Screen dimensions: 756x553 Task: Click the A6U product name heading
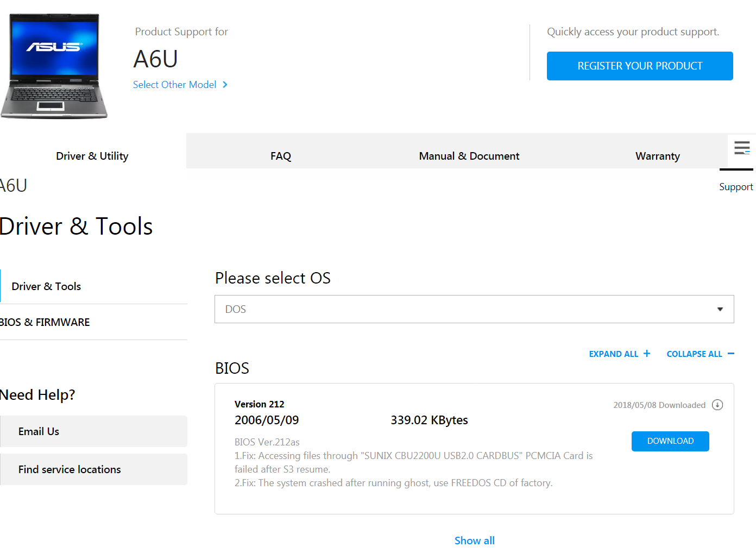156,59
